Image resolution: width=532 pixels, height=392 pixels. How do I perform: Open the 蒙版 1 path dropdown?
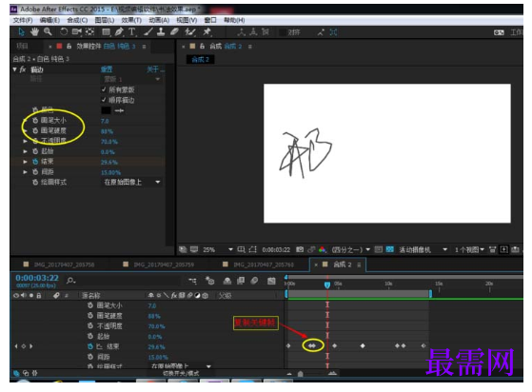pyautogui.click(x=131, y=79)
